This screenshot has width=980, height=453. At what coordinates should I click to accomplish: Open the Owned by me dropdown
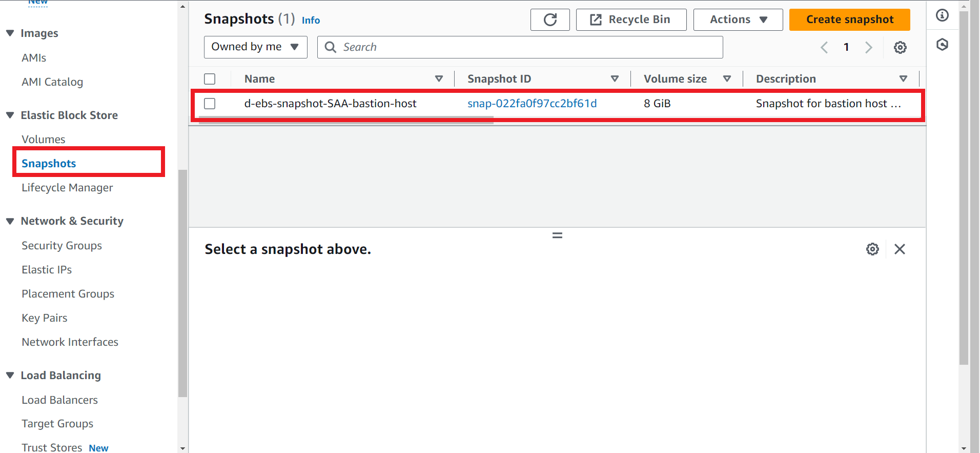[255, 47]
